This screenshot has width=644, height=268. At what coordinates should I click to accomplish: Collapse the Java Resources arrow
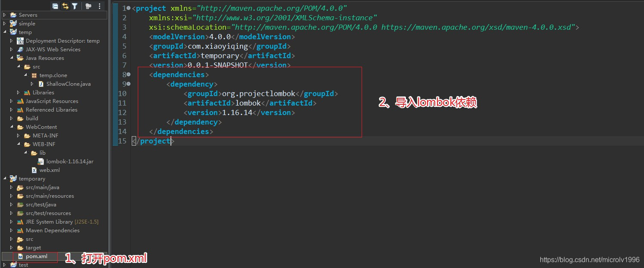[x=12, y=58]
